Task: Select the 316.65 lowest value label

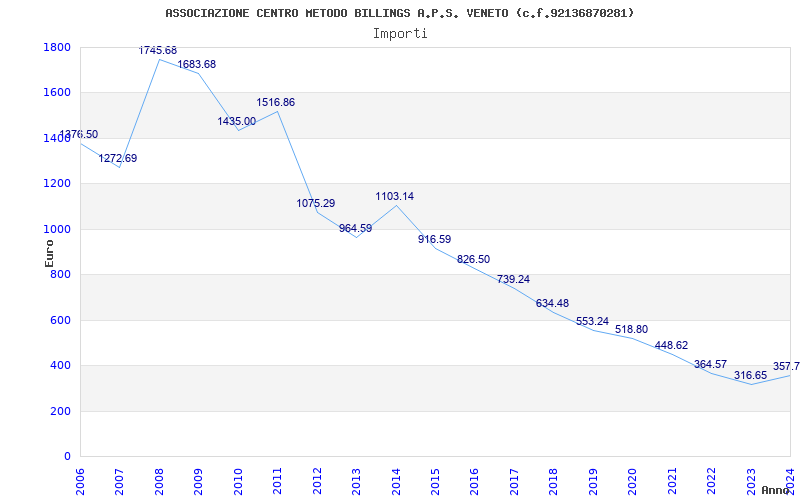Action: coord(751,376)
